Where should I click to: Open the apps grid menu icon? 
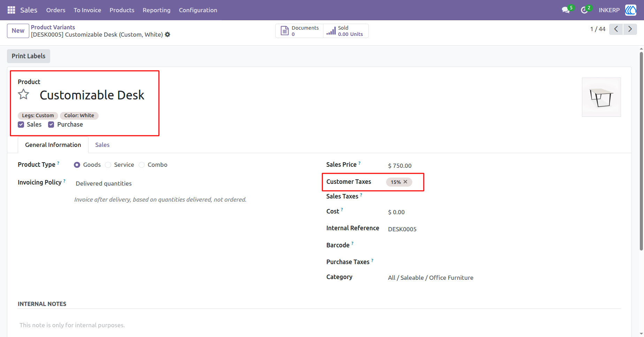(11, 10)
